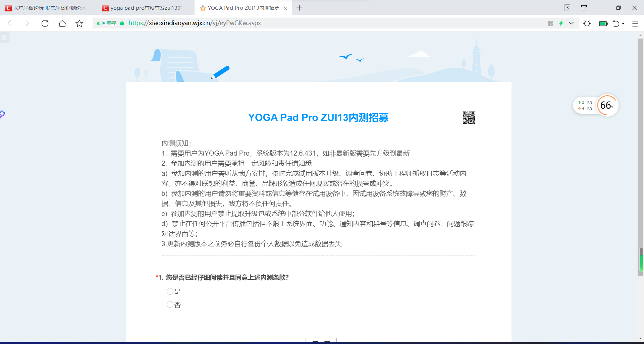The height and width of the screenshot is (344, 644).
Task: Switch night mode with sun icon
Action: point(587,23)
